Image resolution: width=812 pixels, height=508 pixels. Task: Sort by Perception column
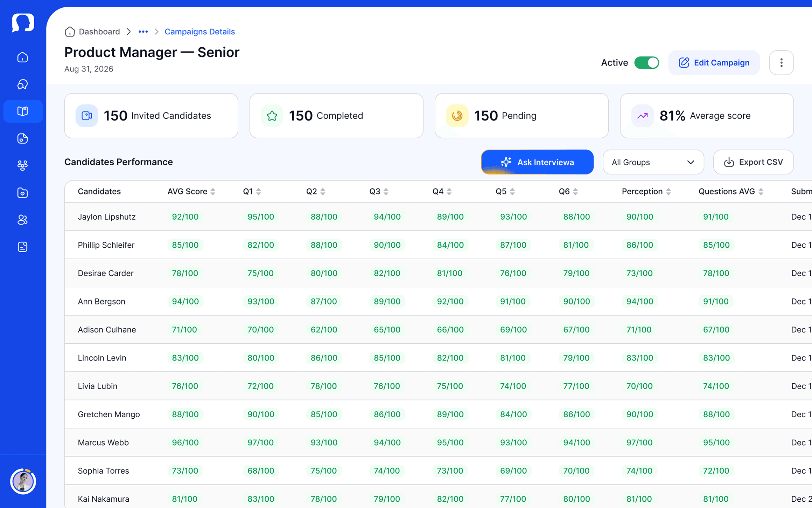668,192
